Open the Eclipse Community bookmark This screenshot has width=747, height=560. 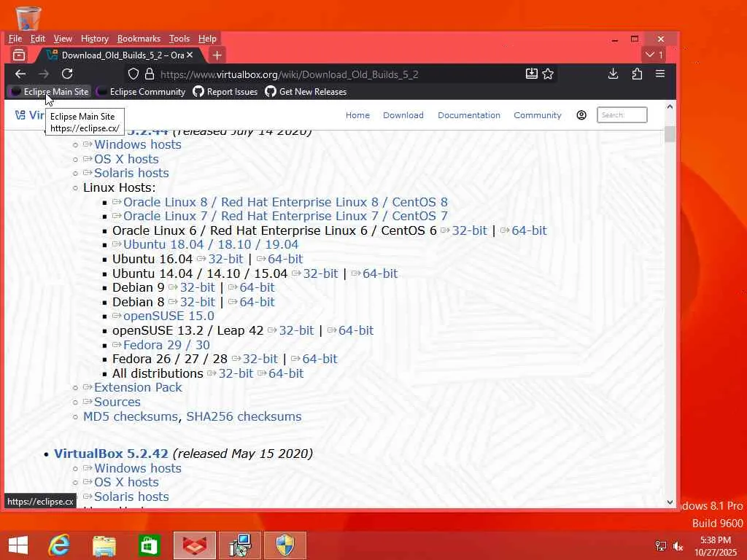(141, 91)
